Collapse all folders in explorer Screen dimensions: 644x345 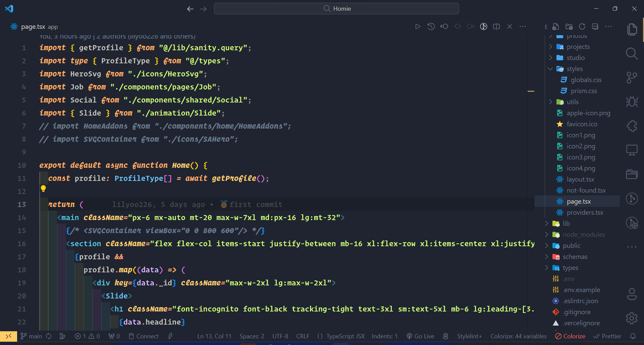595,26
